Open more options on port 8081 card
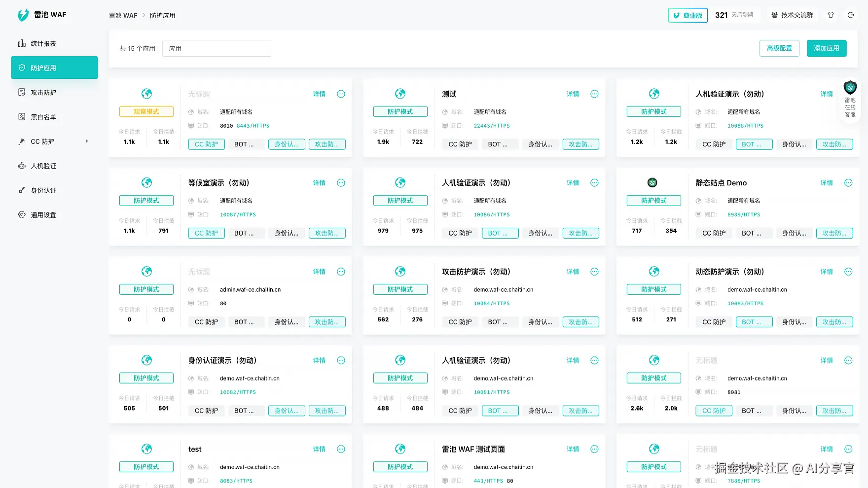Viewport: 868px width, 488px height. 848,360
